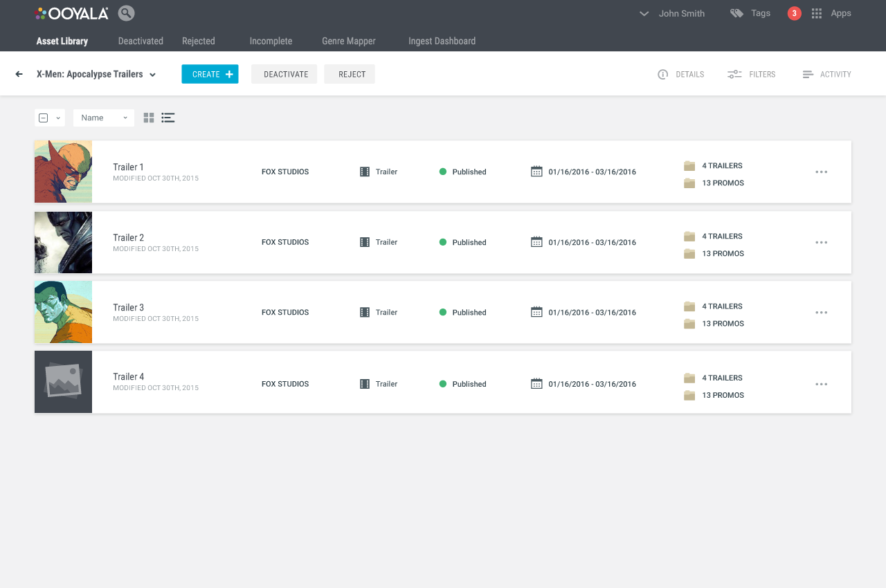Click the Published status on Trailer 4
886x588 pixels.
(x=462, y=384)
